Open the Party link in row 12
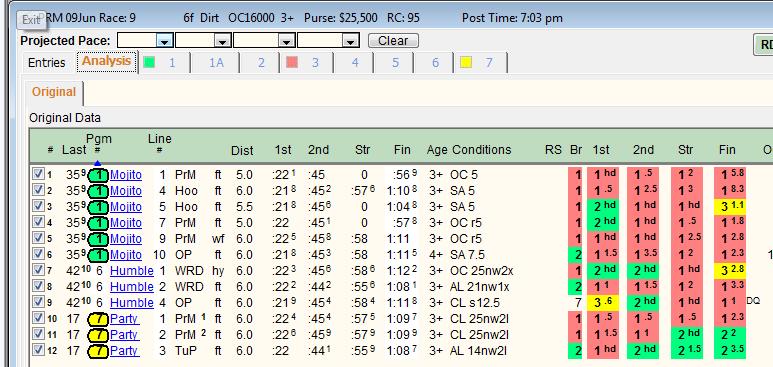Image resolution: width=773 pixels, height=367 pixels. [124, 351]
